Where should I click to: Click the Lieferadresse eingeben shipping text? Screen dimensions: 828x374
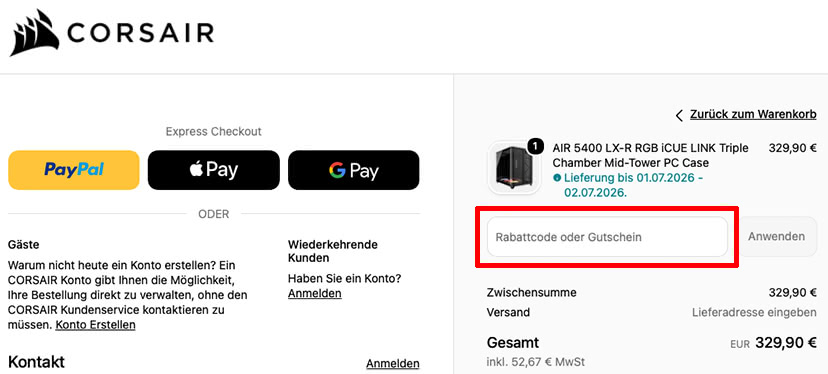[x=755, y=313]
